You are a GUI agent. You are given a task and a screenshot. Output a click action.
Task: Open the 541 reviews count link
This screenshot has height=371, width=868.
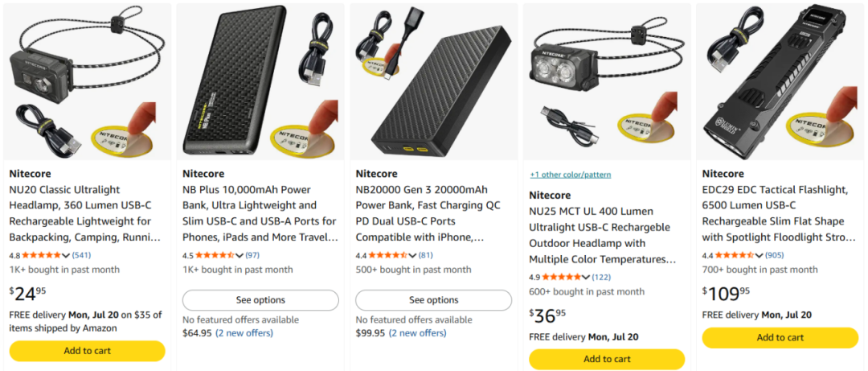[x=81, y=256]
